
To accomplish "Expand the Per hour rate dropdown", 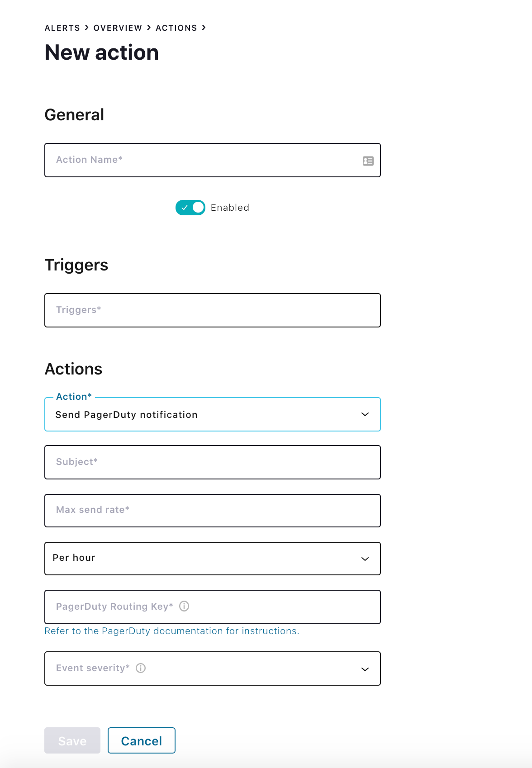I will tap(212, 559).
